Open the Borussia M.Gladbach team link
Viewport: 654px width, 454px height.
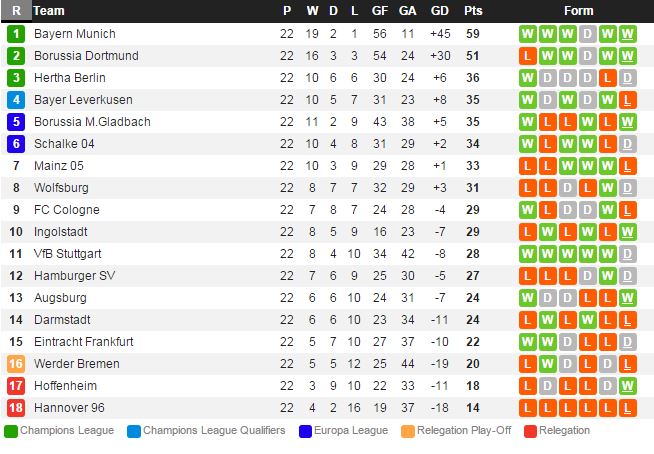pos(92,122)
